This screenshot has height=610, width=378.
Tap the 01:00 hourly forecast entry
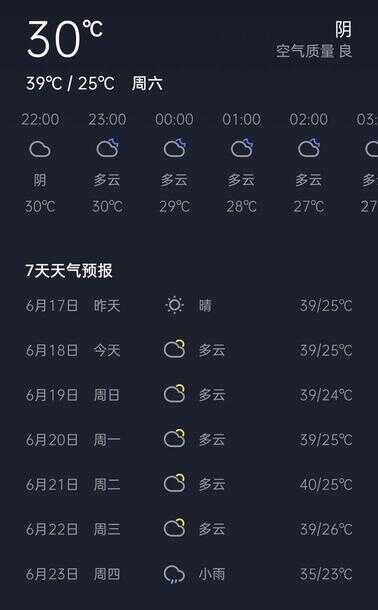[x=242, y=163]
